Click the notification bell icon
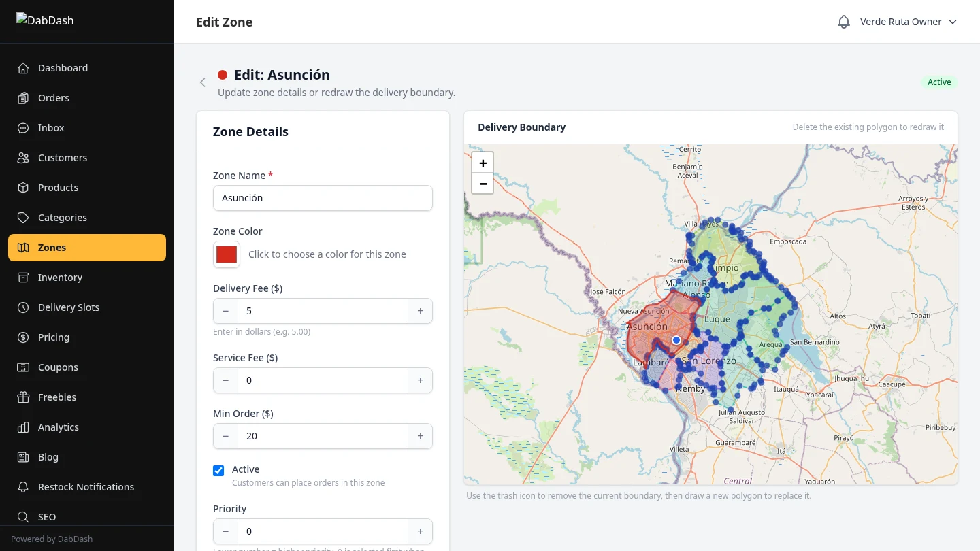Screen dimensions: 980x551 coord(844,22)
